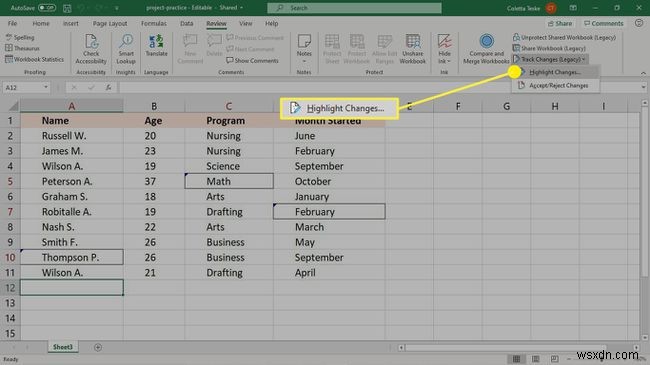Click the Russell W. cell
The height and width of the screenshot is (365, 650).
72,136
